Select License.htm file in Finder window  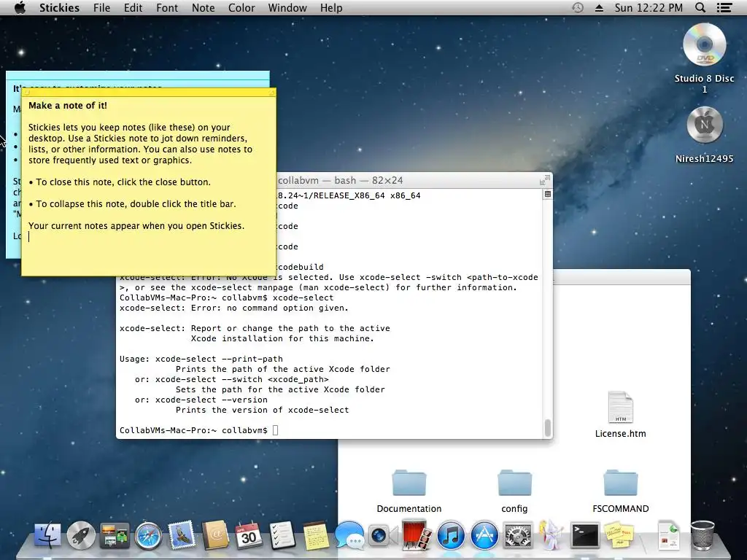tap(620, 414)
